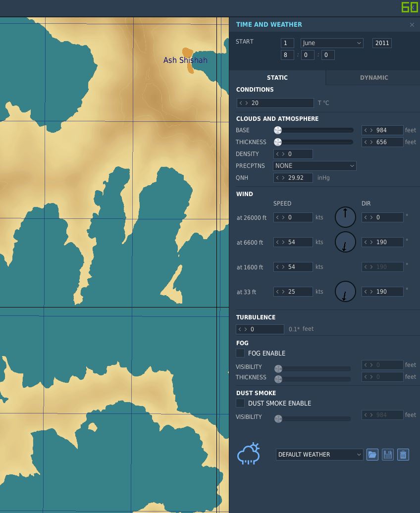Click the fog Visibility slider handle

pyautogui.click(x=278, y=369)
